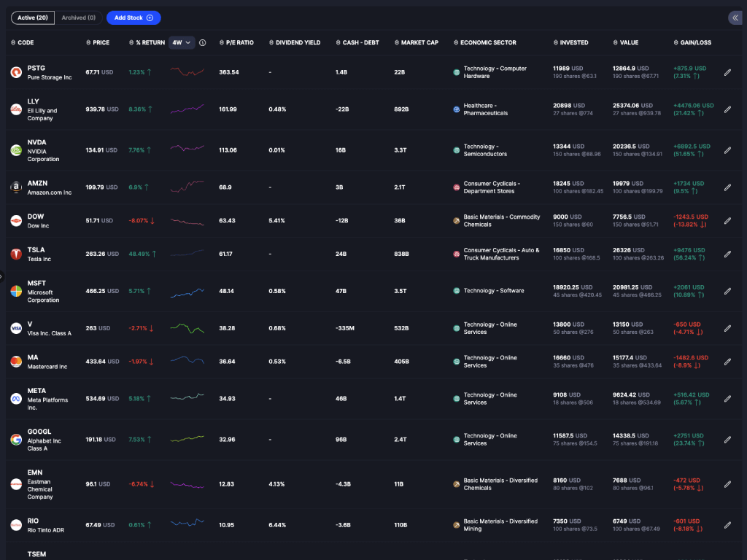
Task: Open the PSTG Pure Storage Inc link
Action: tap(50, 72)
